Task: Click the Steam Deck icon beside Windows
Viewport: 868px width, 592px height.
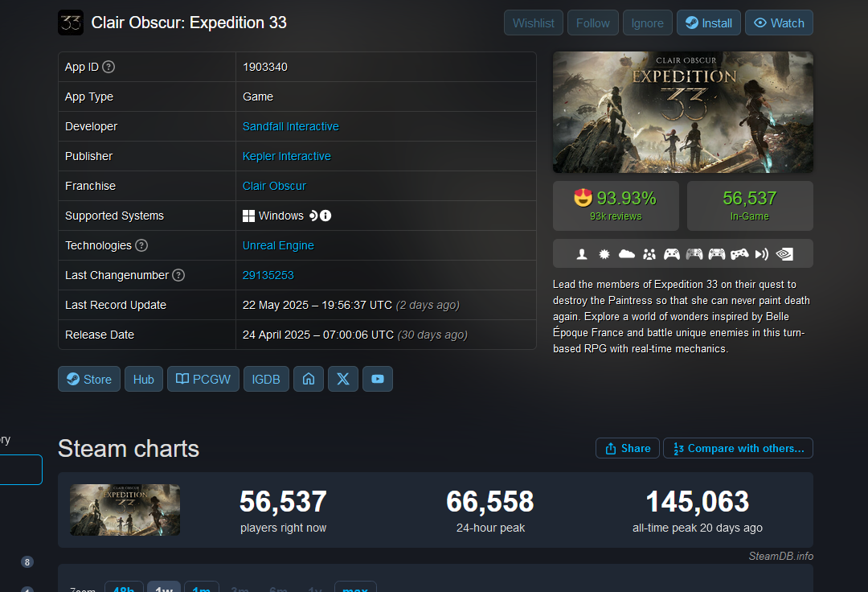Action: pos(313,216)
